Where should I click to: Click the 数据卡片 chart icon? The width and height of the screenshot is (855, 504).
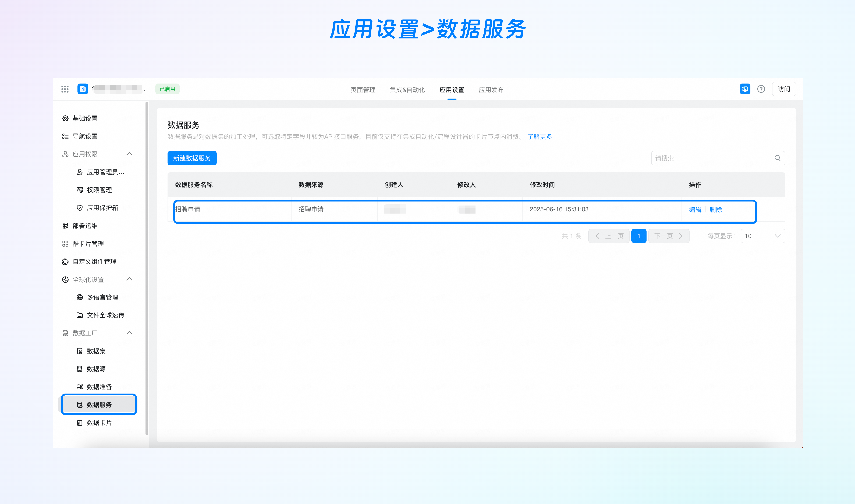(80, 423)
